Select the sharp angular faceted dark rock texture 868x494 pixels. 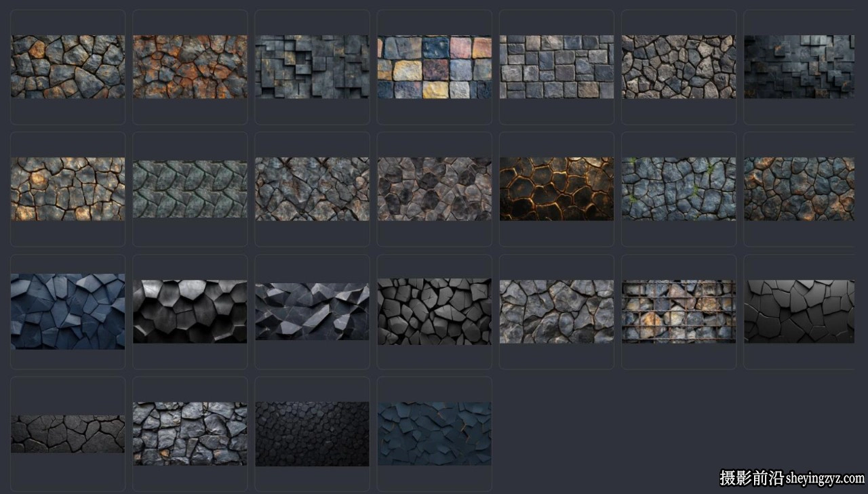(313, 312)
